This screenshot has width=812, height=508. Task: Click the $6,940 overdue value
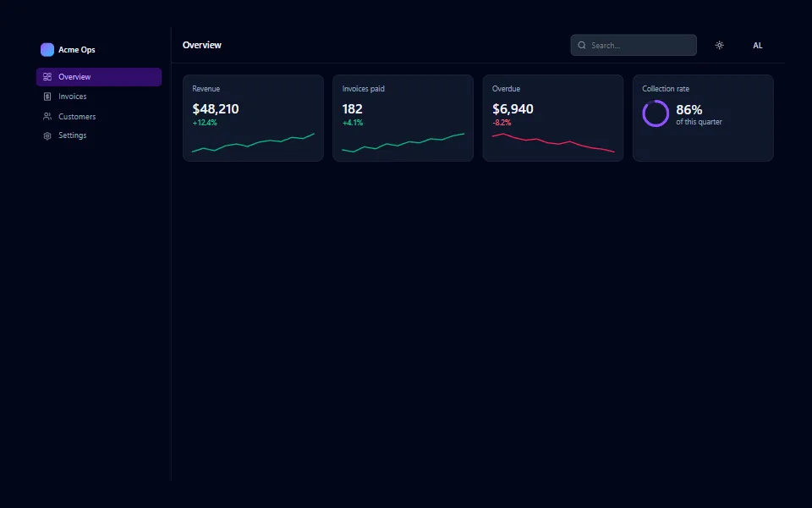tap(513, 109)
